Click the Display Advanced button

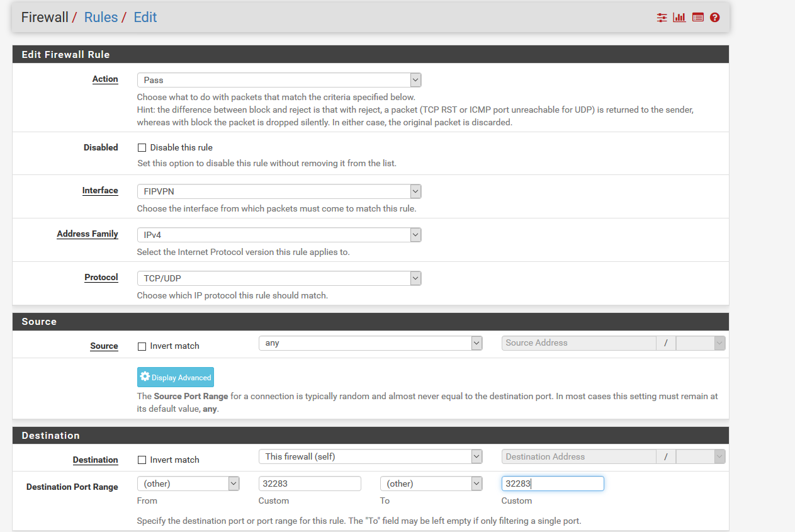pyautogui.click(x=176, y=377)
